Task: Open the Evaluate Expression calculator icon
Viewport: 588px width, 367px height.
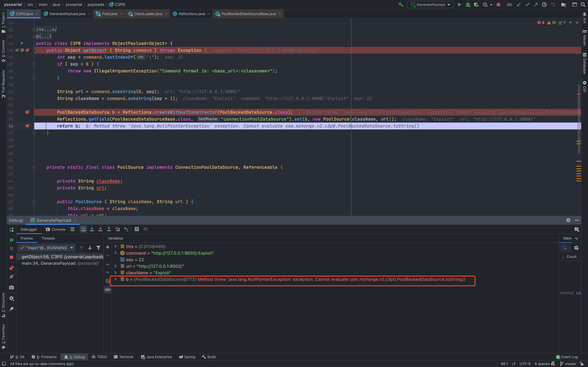Action: (x=137, y=229)
